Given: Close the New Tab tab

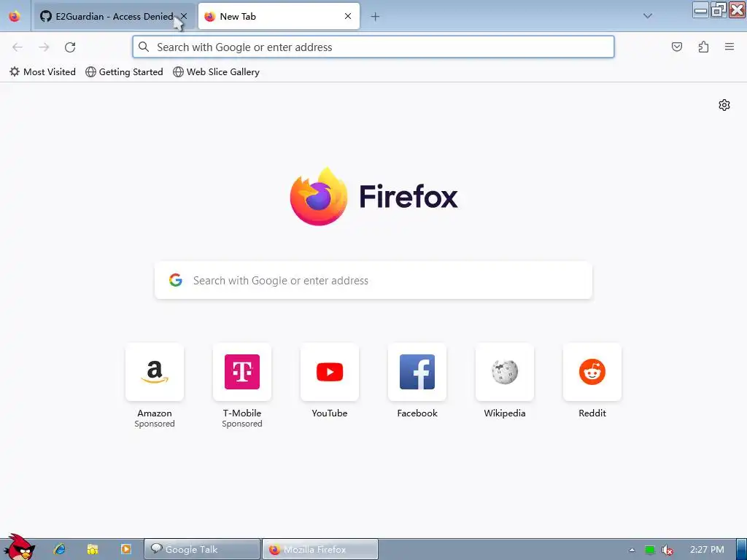Looking at the screenshot, I should coord(348,16).
